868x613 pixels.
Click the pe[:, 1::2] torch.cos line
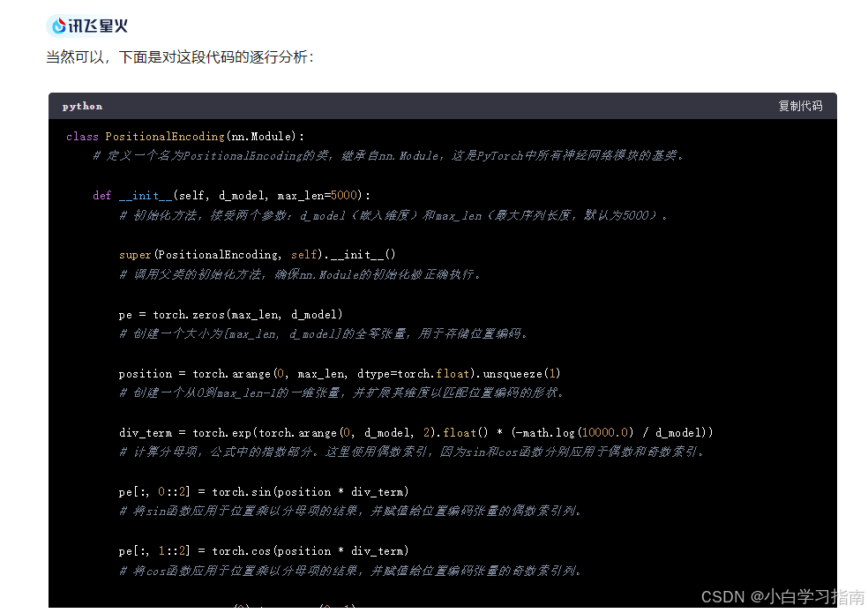tap(264, 551)
